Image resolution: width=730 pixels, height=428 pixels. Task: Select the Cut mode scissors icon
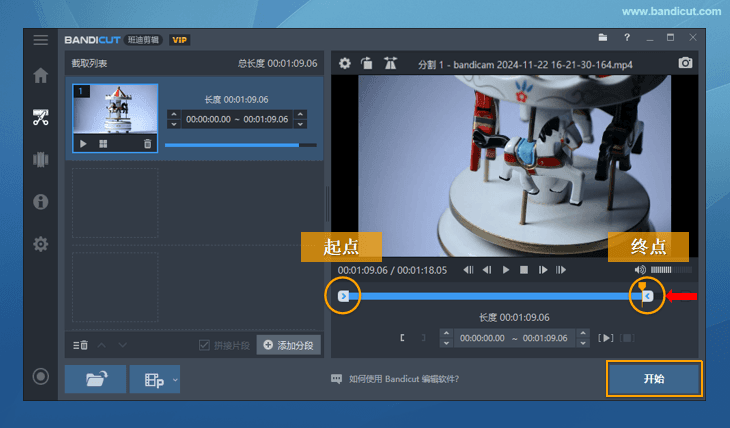coord(41,117)
